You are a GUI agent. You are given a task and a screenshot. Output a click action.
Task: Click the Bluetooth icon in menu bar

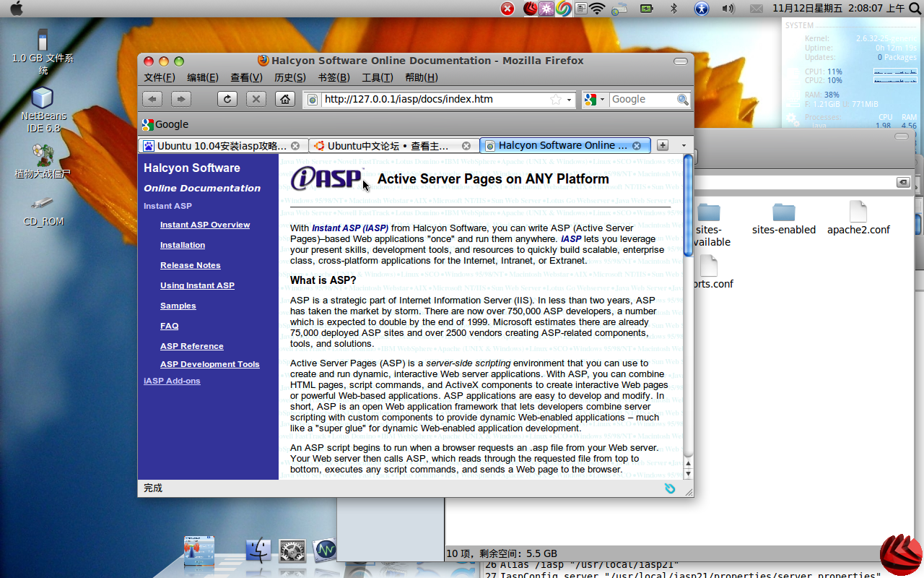point(674,9)
